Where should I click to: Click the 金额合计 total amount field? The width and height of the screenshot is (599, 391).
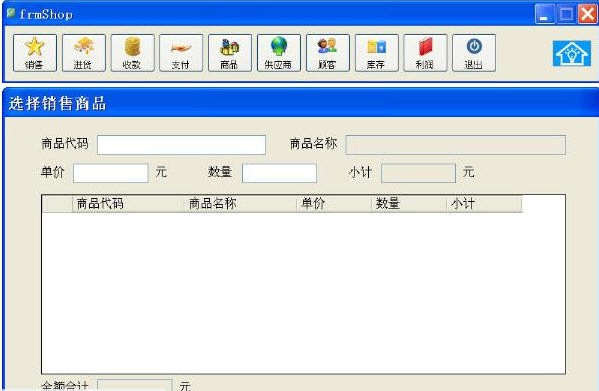134,385
